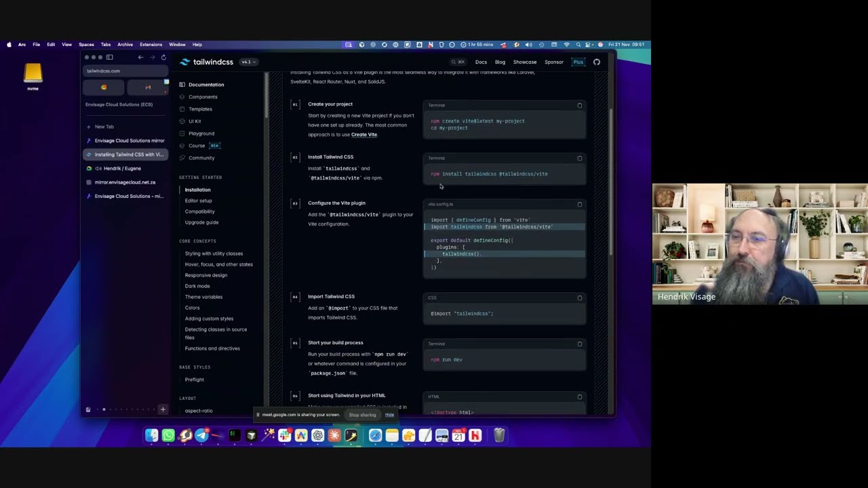
Task: Open the docs search box
Action: click(x=458, y=62)
